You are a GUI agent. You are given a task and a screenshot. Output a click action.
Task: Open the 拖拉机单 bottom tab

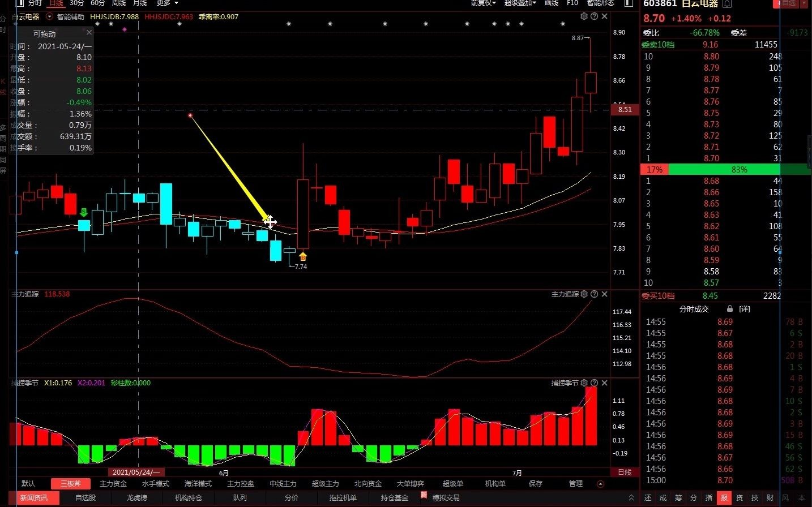[x=343, y=498]
